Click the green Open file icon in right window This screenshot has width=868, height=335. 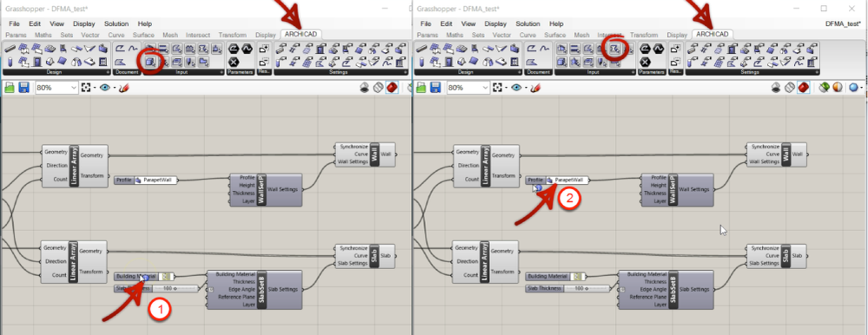click(421, 88)
